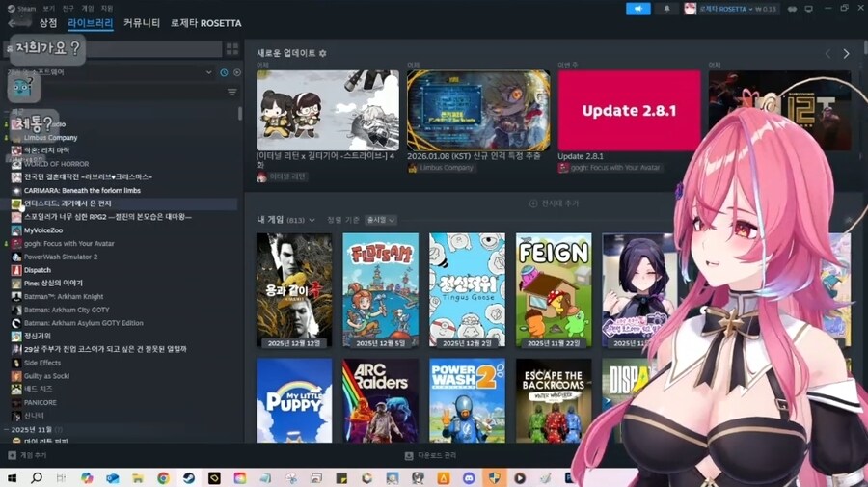This screenshot has height=487, width=868.
Task: Open the VR goggles mode icon
Action: pyautogui.click(x=792, y=9)
